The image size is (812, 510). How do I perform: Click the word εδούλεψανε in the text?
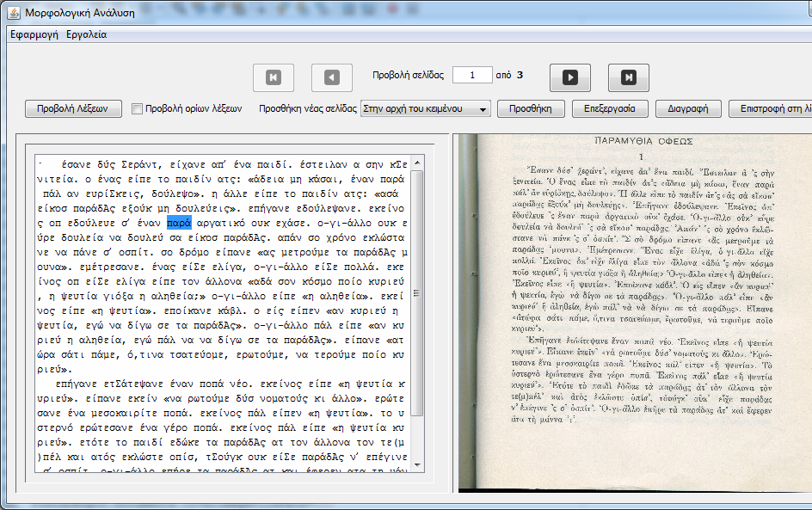[327, 208]
